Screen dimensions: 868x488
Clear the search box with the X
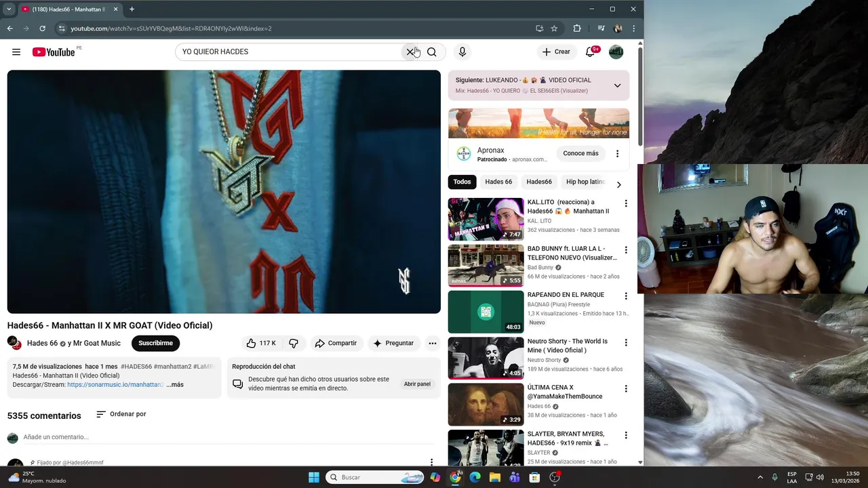click(410, 52)
